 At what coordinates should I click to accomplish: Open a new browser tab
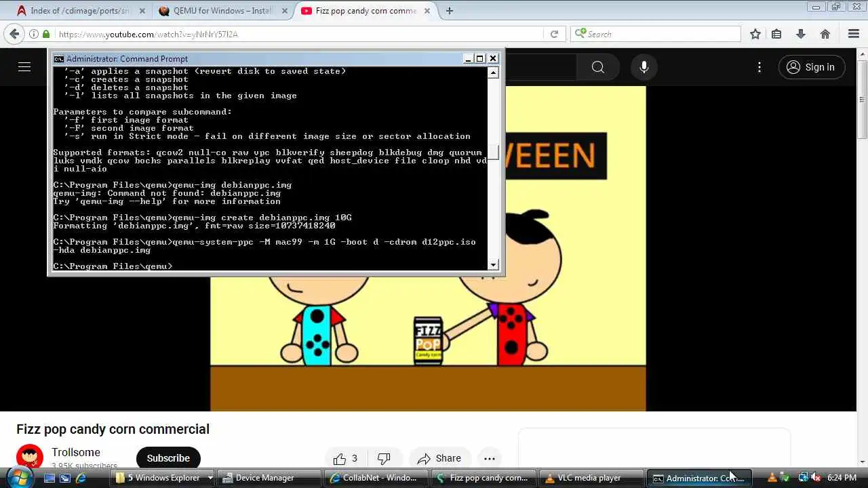450,11
